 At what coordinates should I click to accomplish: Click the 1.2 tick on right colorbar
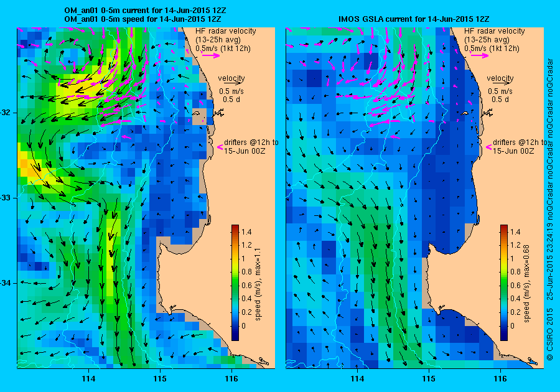pyautogui.click(x=515, y=245)
